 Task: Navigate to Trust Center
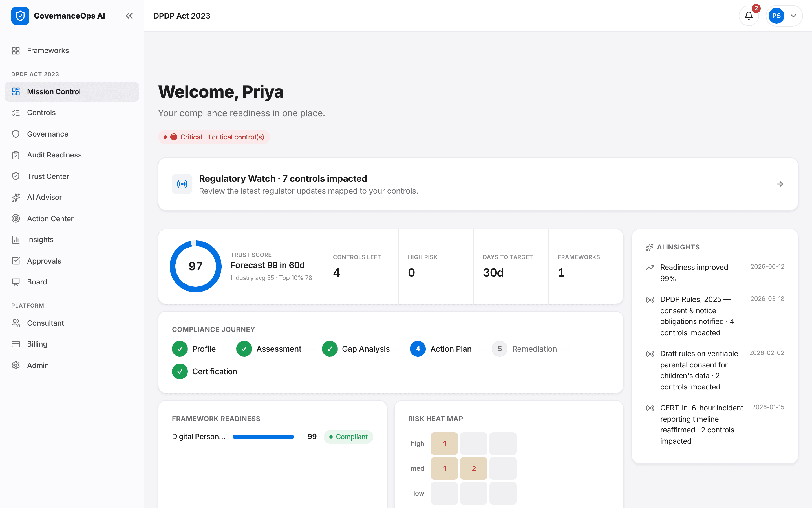click(72, 176)
